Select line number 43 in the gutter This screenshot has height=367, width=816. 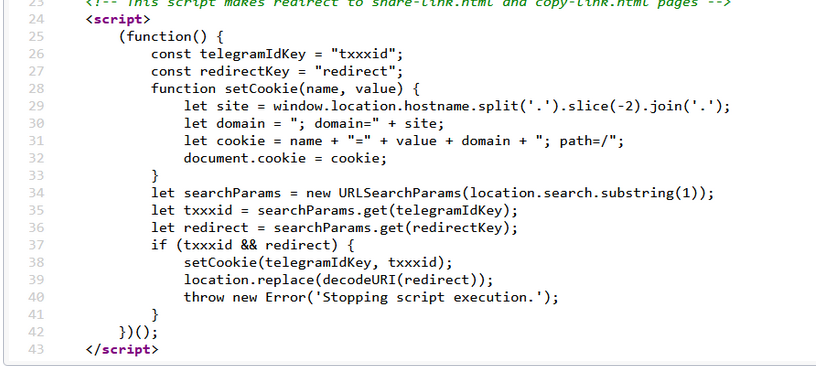point(35,349)
